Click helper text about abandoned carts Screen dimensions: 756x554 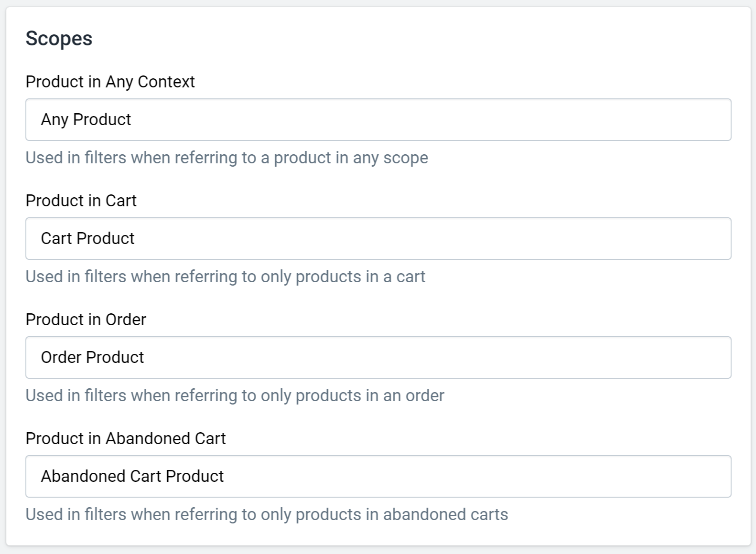click(267, 514)
